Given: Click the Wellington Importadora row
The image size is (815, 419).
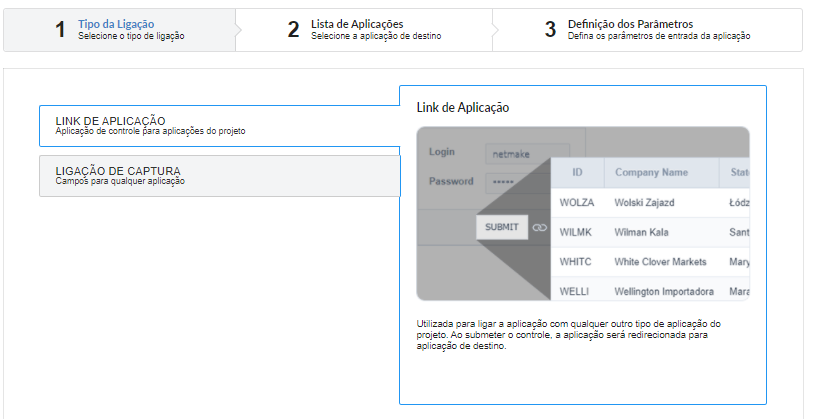Looking at the screenshot, I should [650, 290].
